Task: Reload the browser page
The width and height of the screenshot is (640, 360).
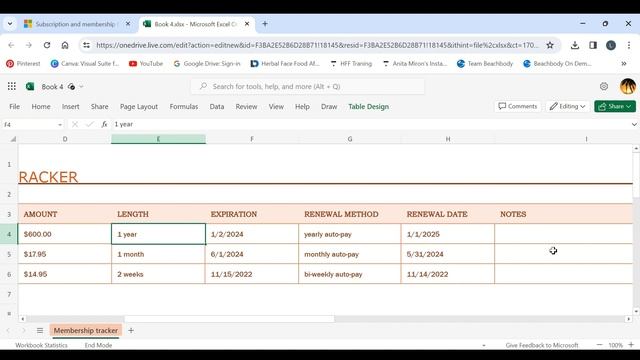Action: click(x=47, y=45)
